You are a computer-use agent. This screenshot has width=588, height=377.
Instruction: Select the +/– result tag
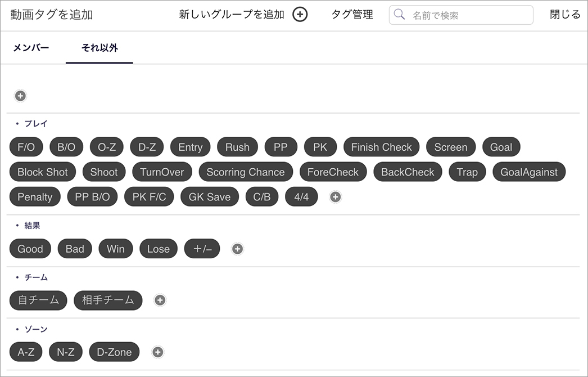point(202,248)
